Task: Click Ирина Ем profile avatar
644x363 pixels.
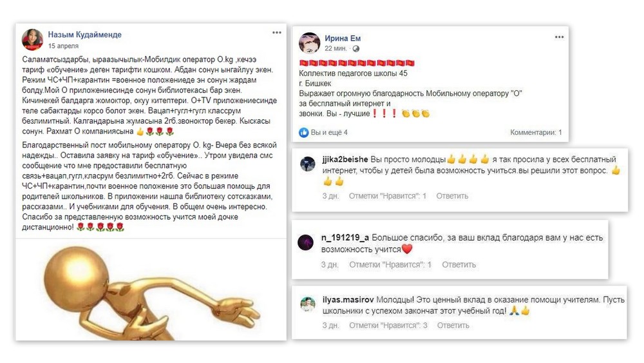Action: click(309, 43)
